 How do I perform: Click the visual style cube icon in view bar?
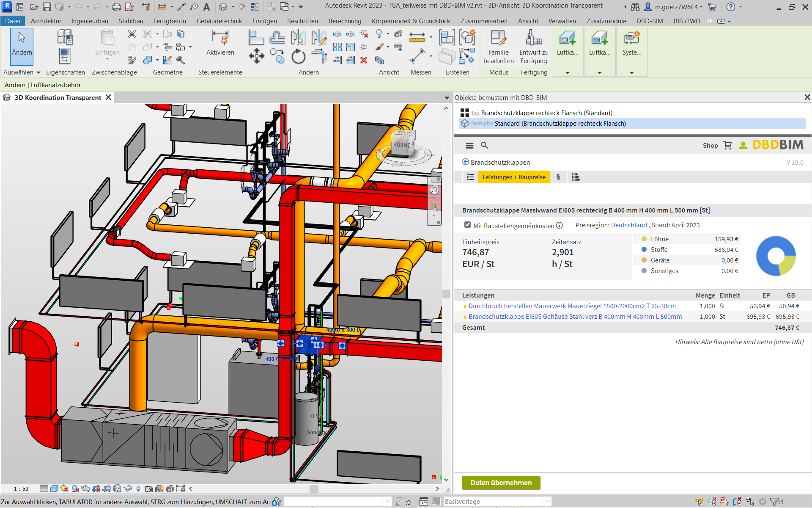54,489
